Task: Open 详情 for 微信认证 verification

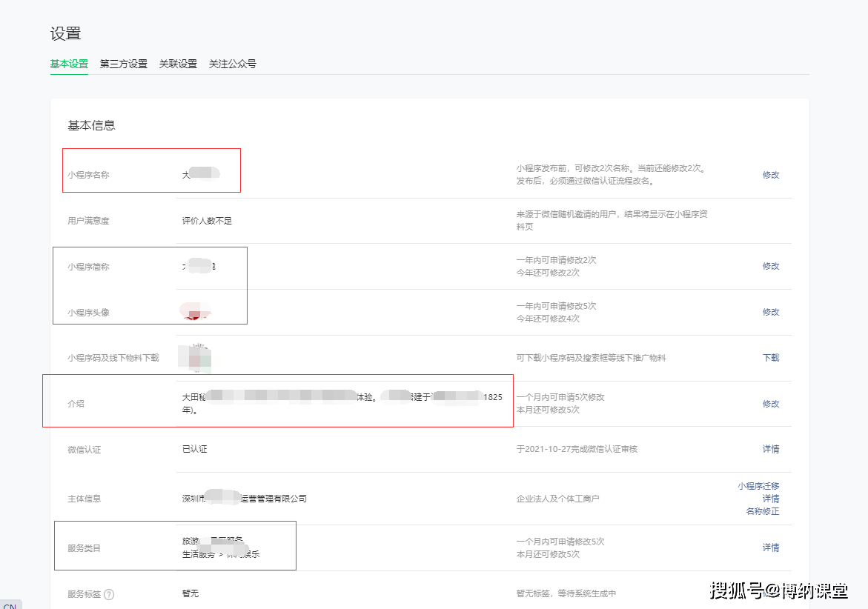Action: 770,449
